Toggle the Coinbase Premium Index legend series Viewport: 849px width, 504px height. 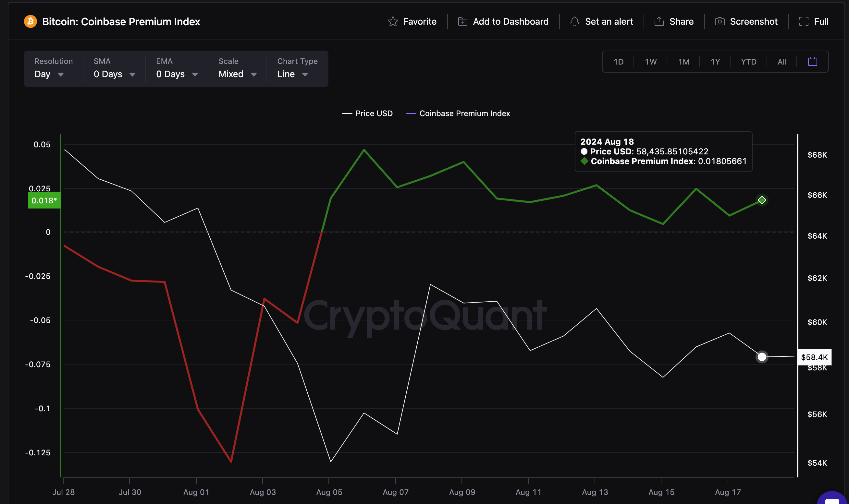pos(458,114)
